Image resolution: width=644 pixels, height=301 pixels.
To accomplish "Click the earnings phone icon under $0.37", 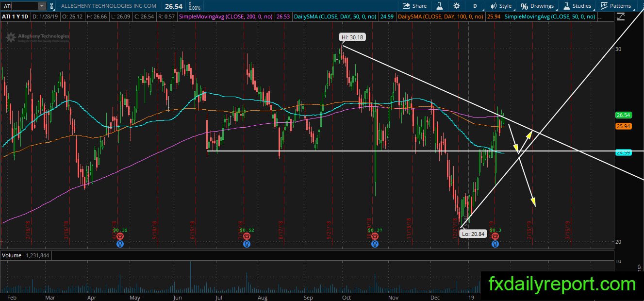I will coord(375,235).
